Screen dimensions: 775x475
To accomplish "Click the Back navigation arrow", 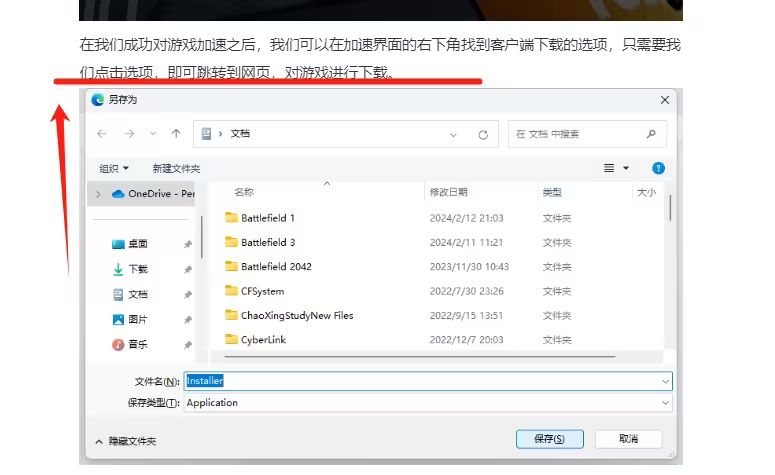I will (x=102, y=133).
